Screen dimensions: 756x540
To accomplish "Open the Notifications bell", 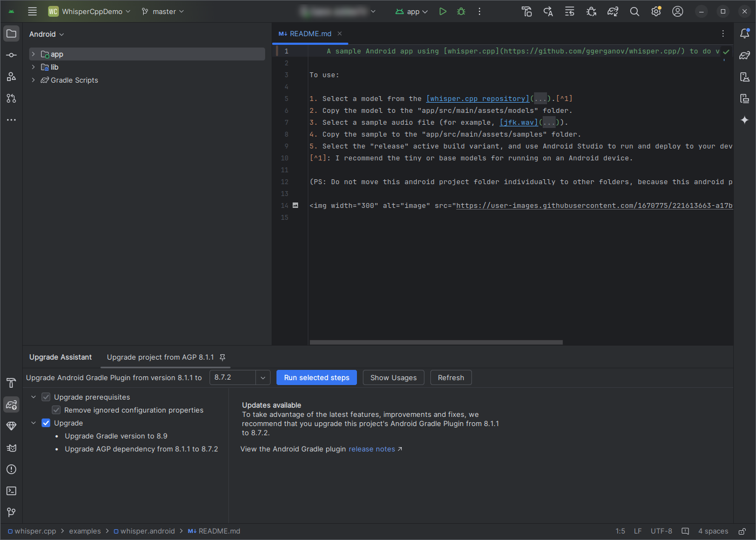I will click(746, 33).
